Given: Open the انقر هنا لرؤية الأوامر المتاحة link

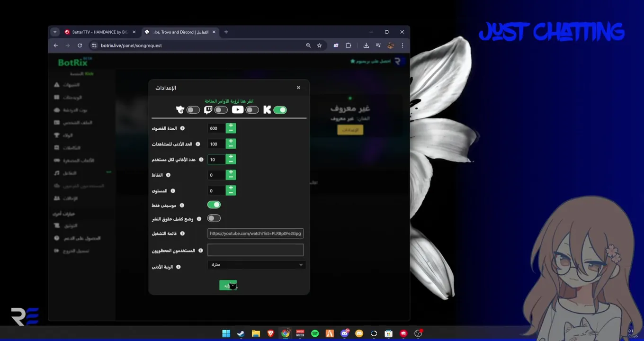Looking at the screenshot, I should click(x=229, y=101).
